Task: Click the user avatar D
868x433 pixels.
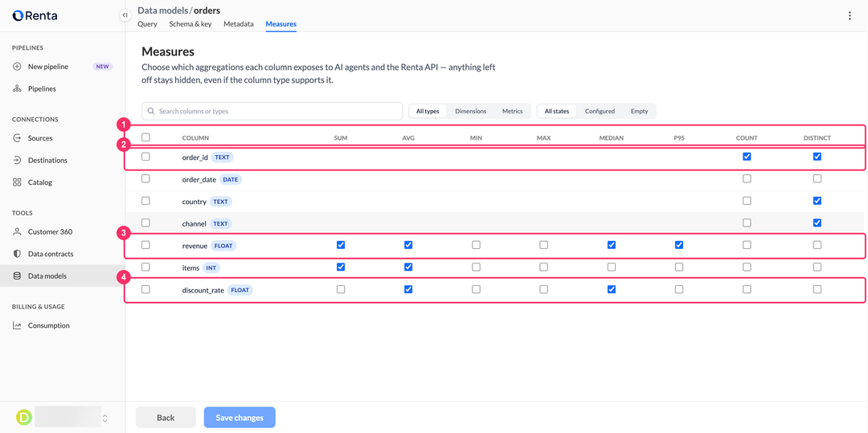Action: point(23,418)
